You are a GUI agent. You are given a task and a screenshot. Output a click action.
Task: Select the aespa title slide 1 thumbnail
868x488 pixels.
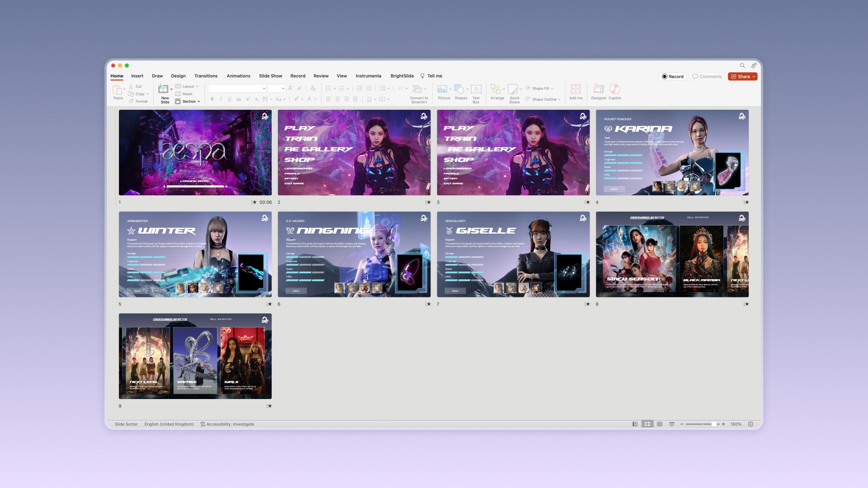[195, 152]
